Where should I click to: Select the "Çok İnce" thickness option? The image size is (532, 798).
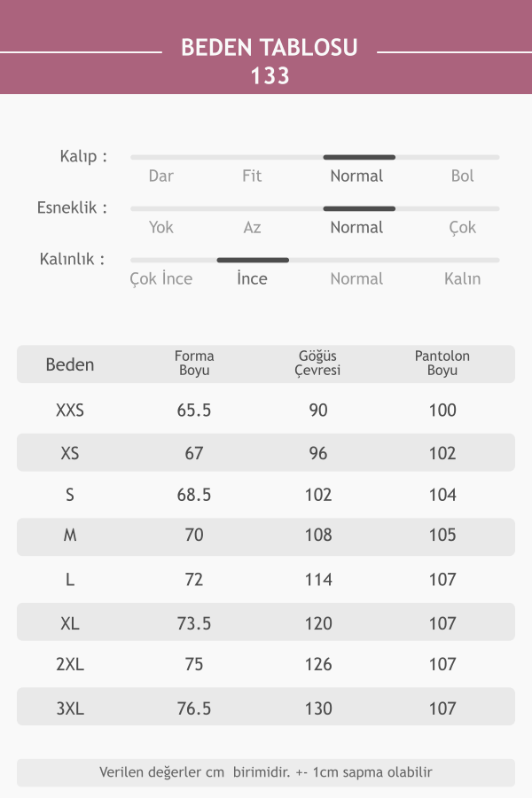click(x=160, y=278)
